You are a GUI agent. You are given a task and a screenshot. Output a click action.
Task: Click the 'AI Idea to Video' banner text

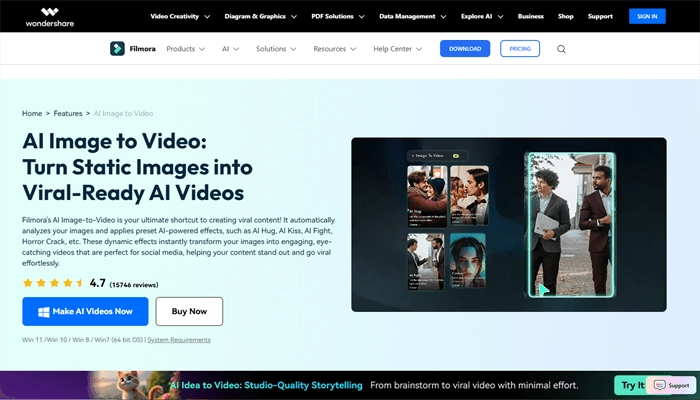click(266, 385)
